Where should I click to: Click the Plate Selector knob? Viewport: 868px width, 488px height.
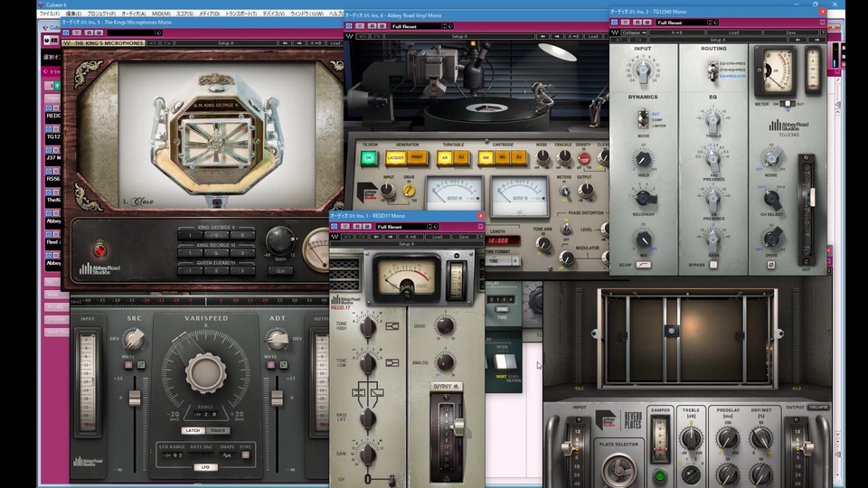[x=618, y=470]
